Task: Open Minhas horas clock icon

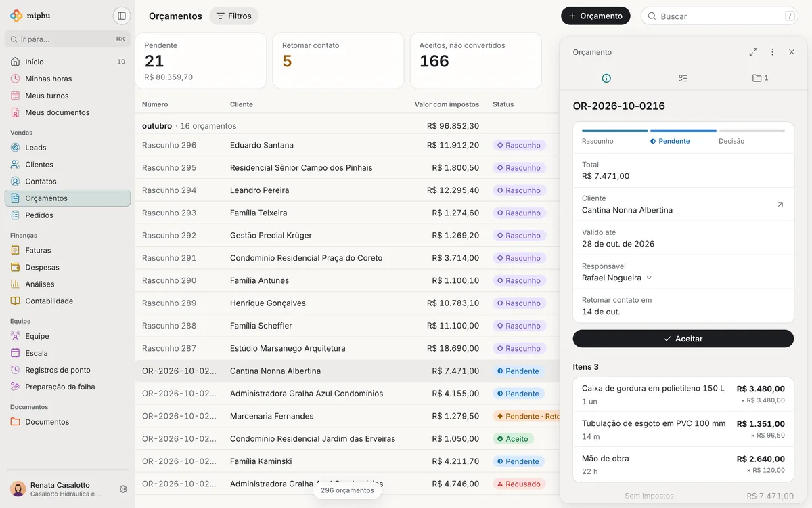Action: pos(16,79)
